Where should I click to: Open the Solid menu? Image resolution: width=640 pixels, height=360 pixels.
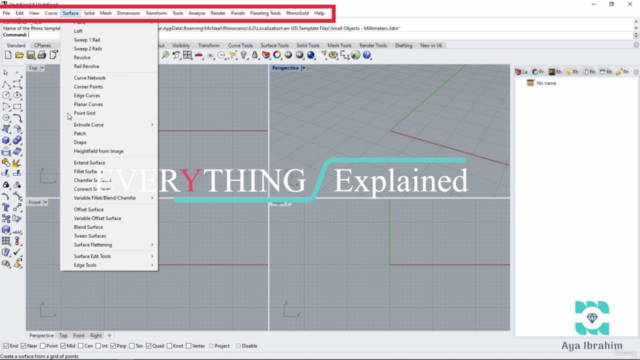click(89, 13)
